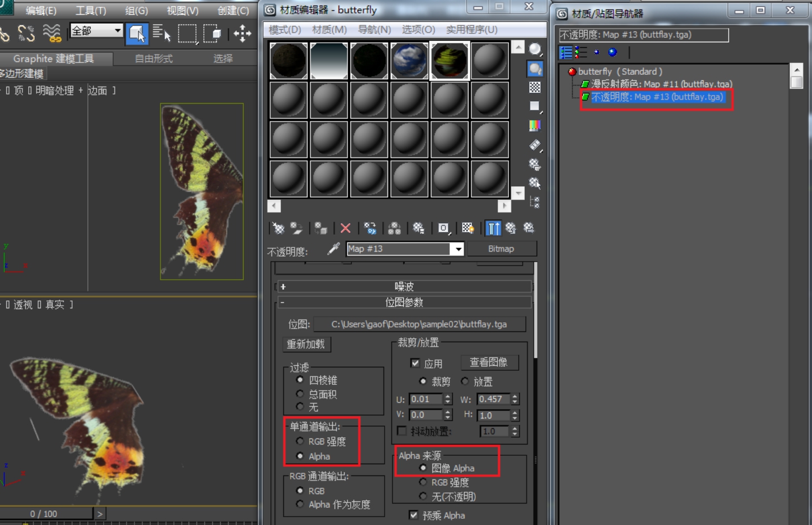The width and height of the screenshot is (812, 525).
Task: Open material editor Options icon
Action: [x=535, y=164]
